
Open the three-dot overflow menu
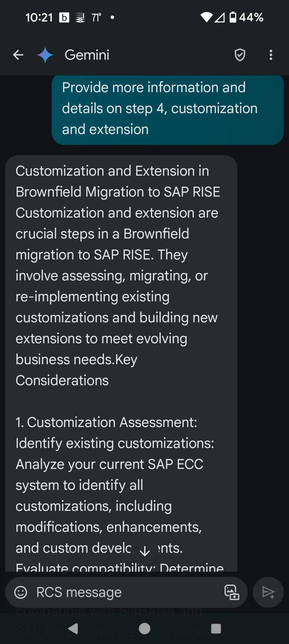pyautogui.click(x=271, y=55)
